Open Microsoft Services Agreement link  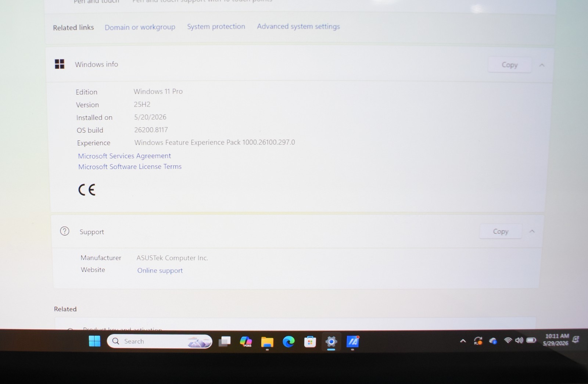pos(125,156)
